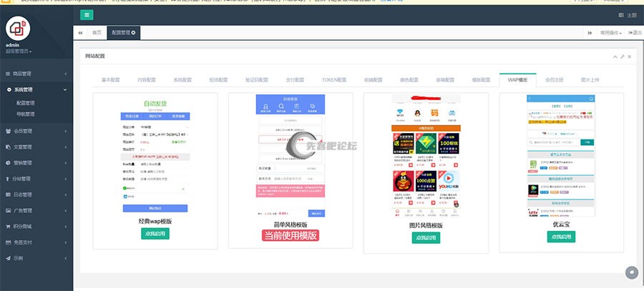This screenshot has width=644, height=291.
Task: Click the floating chat bubble icon
Action: point(632,272)
